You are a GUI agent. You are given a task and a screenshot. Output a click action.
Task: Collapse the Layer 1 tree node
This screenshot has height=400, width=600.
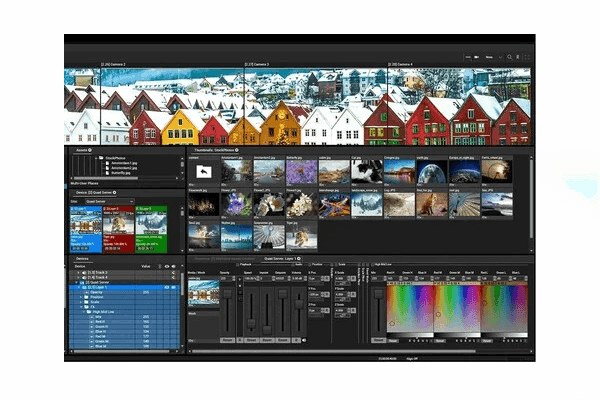[79, 287]
